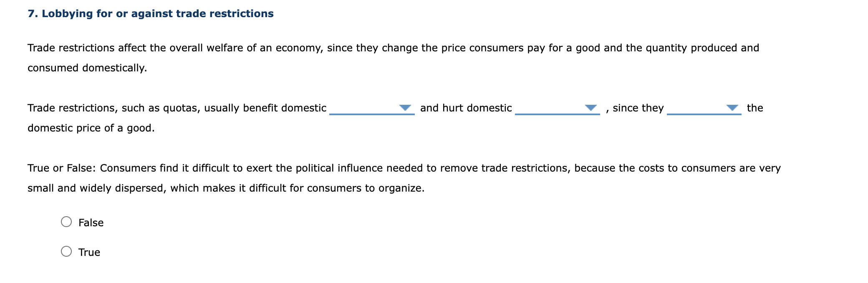
Task: Click the heading 'Lobbying for or against trade restrictions'
Action: (150, 13)
